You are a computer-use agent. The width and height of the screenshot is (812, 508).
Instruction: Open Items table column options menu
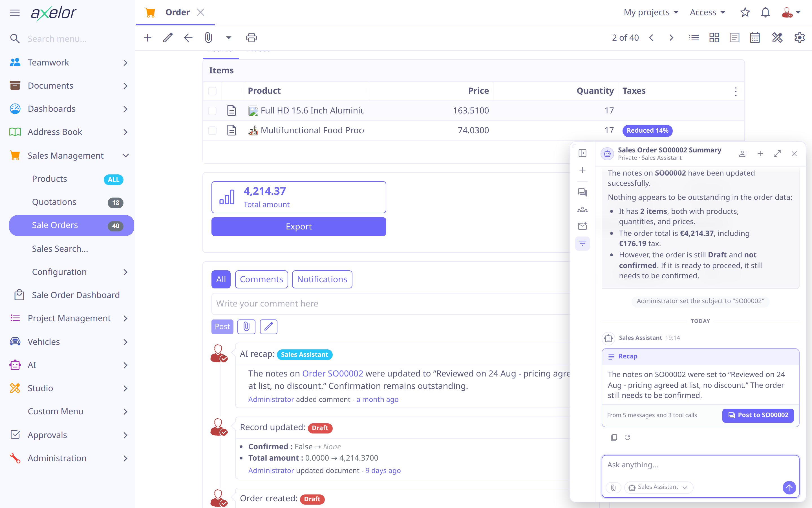pos(736,91)
